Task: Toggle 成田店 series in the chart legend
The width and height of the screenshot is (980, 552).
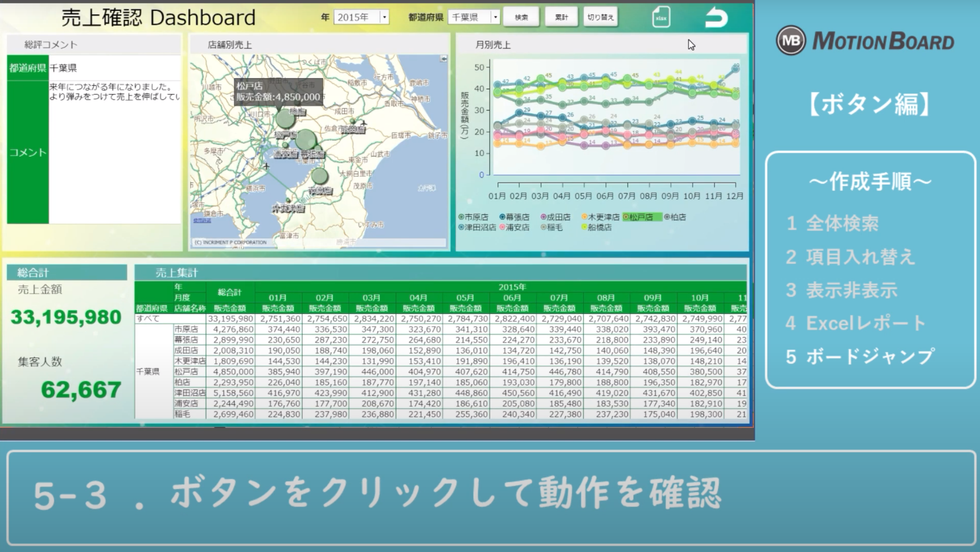Action: 555,217
